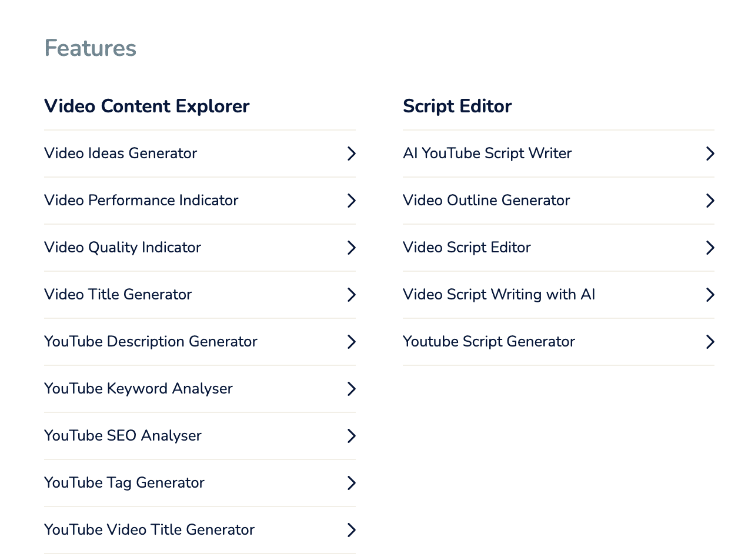Go to YouTube Description Generator
Image resolution: width=748 pixels, height=560 pixels.
(x=151, y=342)
